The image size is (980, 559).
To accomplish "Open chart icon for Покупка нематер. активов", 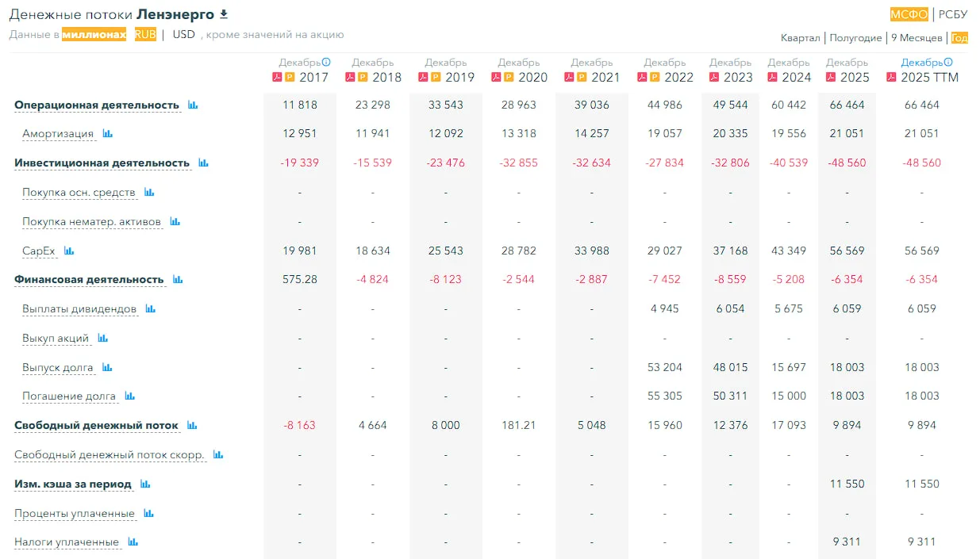I will (x=175, y=221).
